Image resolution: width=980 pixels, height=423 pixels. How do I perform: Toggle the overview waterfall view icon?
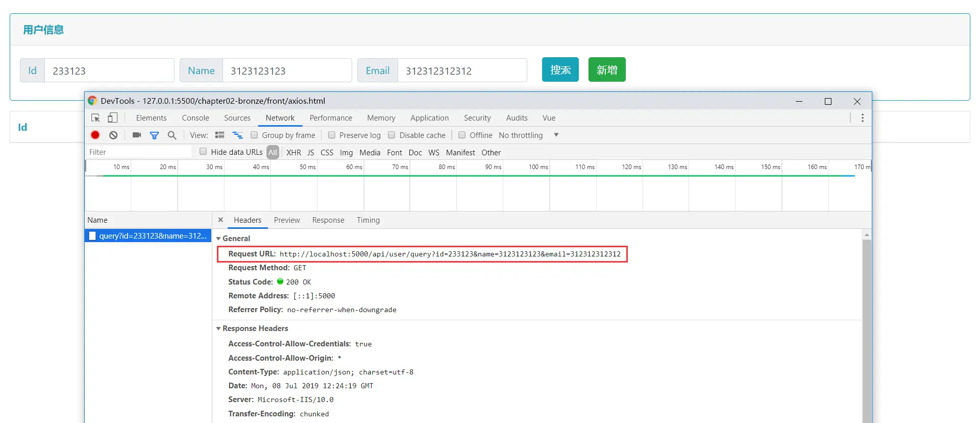coord(238,135)
